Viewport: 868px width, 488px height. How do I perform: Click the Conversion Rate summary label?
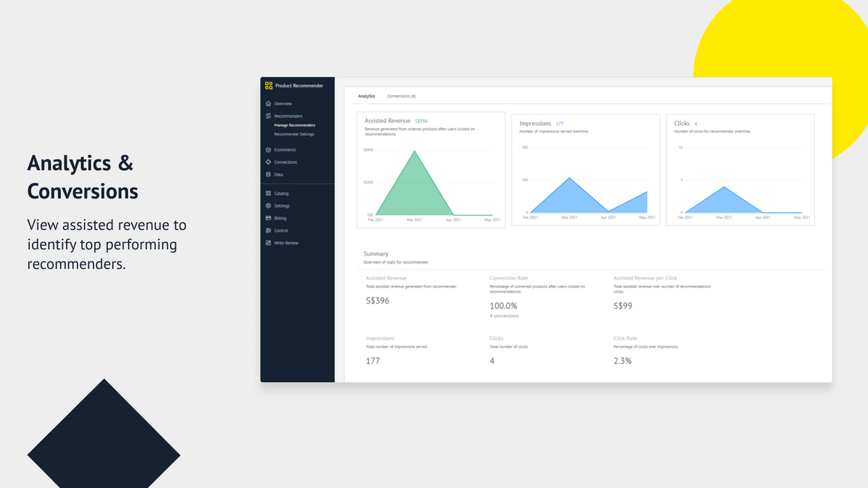pos(509,278)
